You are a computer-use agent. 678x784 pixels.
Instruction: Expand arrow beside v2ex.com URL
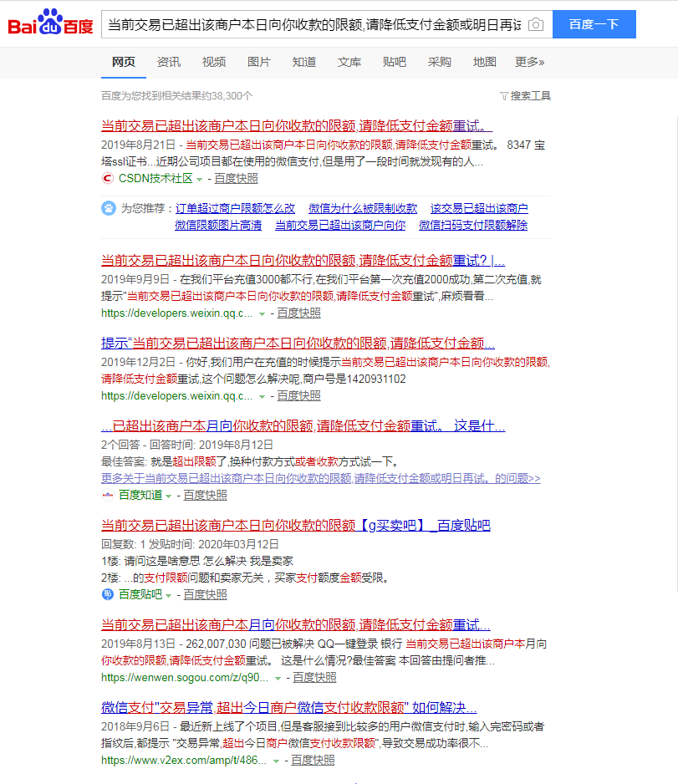[276, 761]
